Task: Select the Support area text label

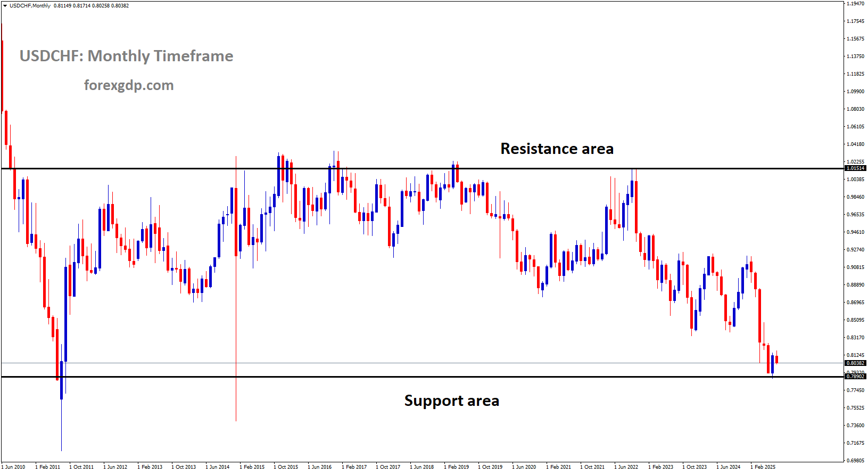Action: coord(452,401)
